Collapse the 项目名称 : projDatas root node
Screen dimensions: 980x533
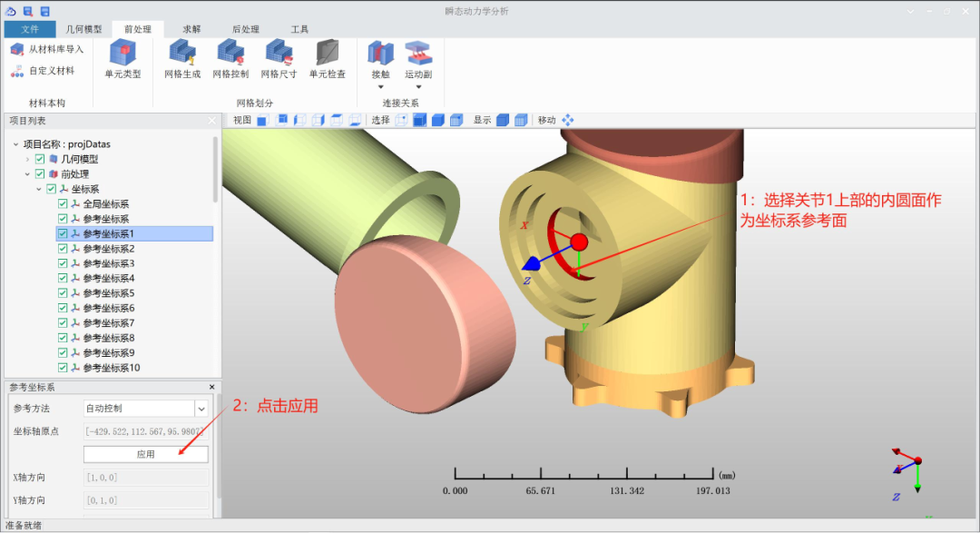[x=15, y=143]
